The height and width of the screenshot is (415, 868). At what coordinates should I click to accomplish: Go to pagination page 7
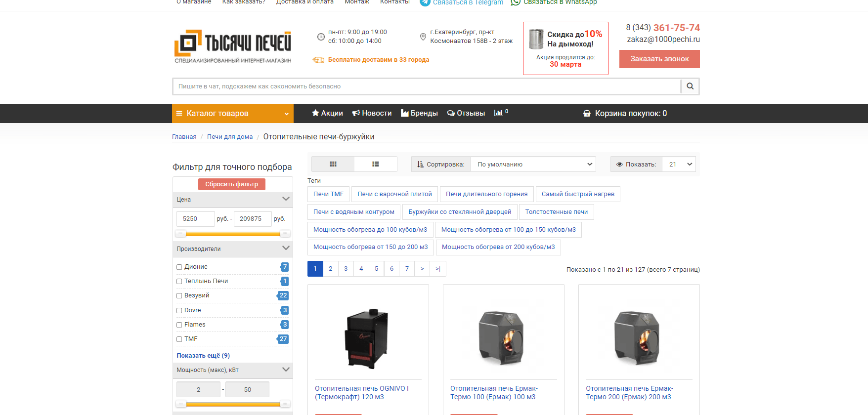pyautogui.click(x=407, y=269)
